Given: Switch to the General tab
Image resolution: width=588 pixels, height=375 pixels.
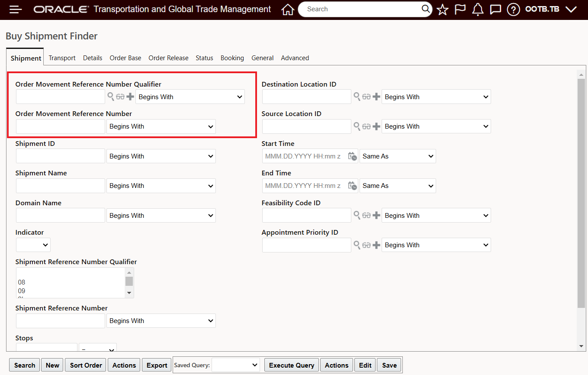Looking at the screenshot, I should (263, 58).
